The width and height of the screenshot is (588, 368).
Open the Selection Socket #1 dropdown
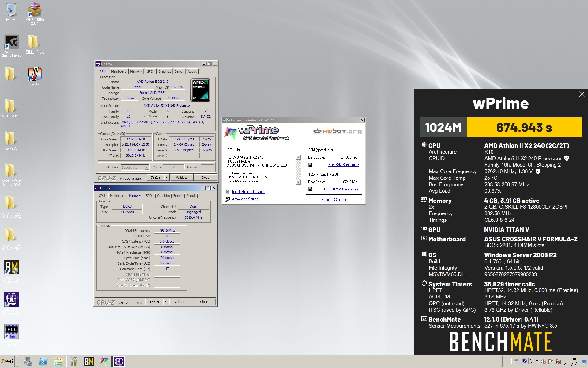point(146,167)
